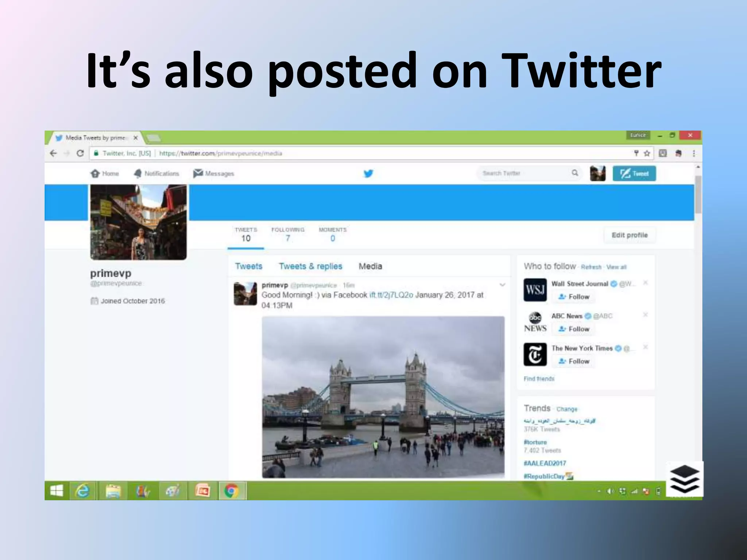Launch Internet Explorer from taskbar
Viewport: 747px width, 560px height.
tap(82, 491)
